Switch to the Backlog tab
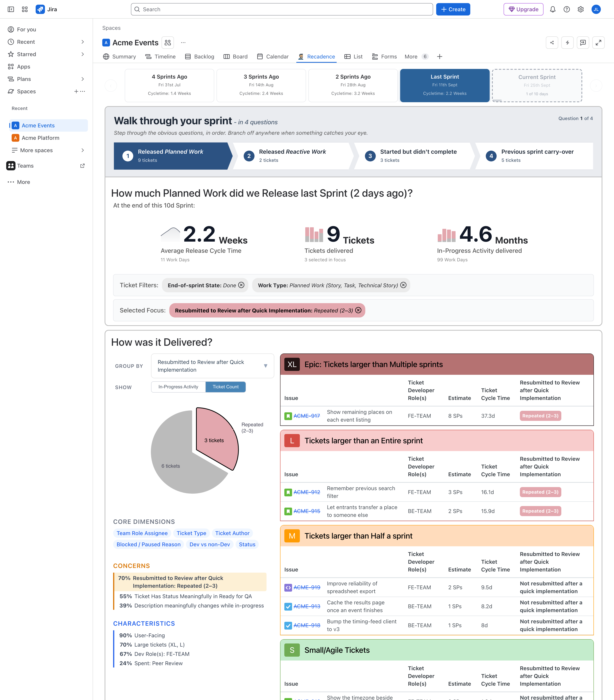The image size is (614, 700). click(200, 57)
